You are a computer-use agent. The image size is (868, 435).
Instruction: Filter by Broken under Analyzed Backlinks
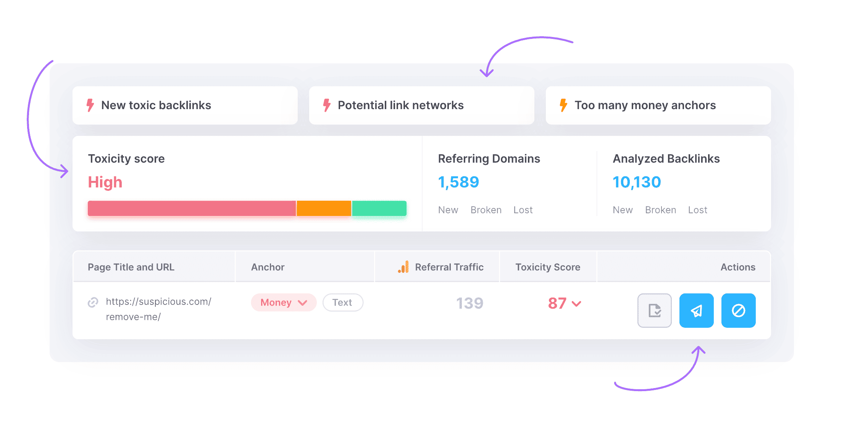point(661,209)
